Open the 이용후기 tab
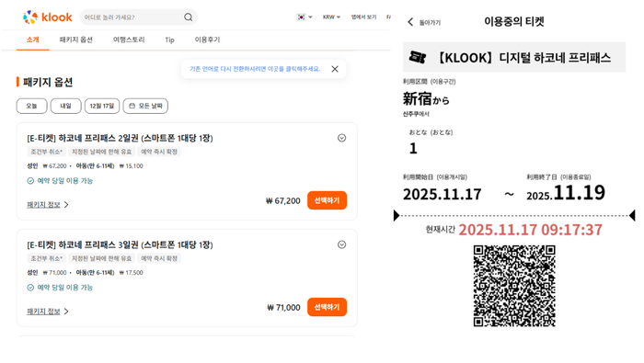644x363 pixels. (207, 40)
